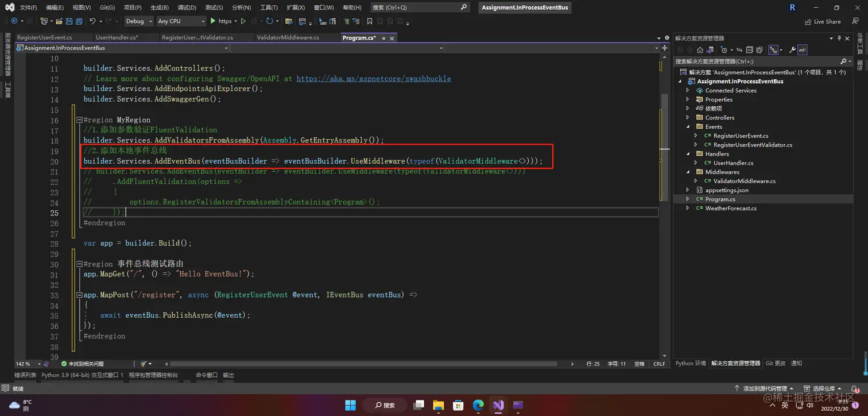Open File Explorer from taskbar
This screenshot has width=868, height=416.
pyautogui.click(x=438, y=405)
